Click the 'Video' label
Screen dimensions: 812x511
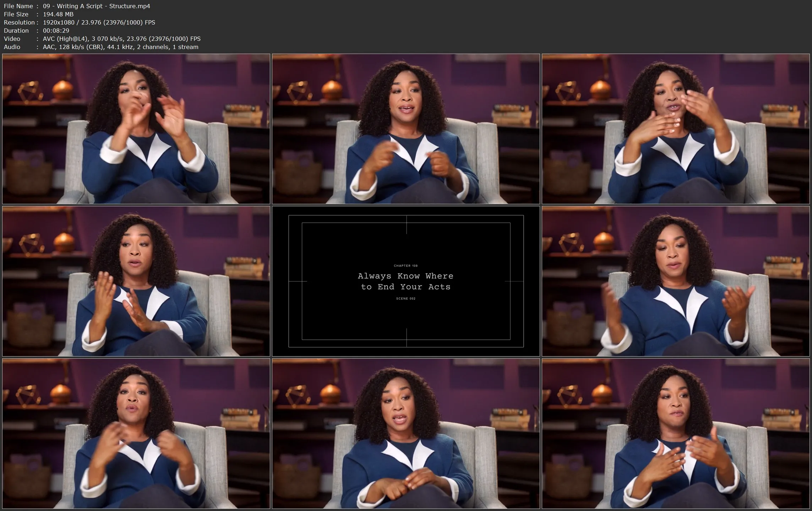point(12,39)
